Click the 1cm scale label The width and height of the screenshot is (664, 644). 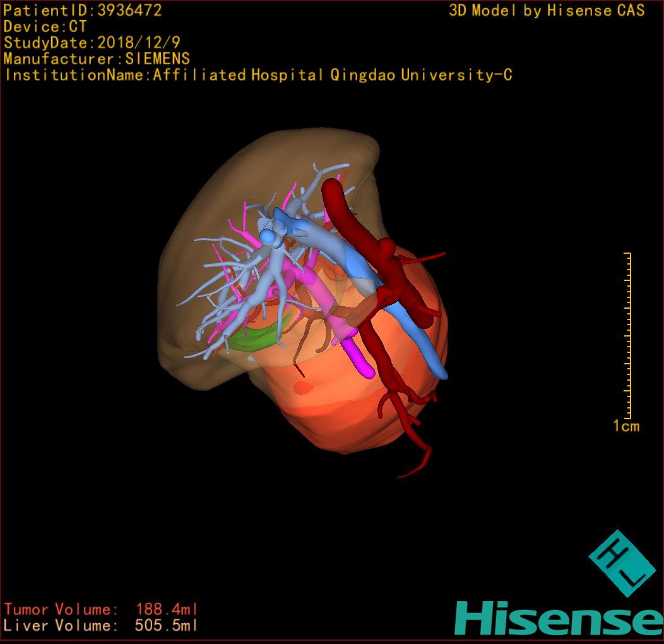pyautogui.click(x=625, y=426)
